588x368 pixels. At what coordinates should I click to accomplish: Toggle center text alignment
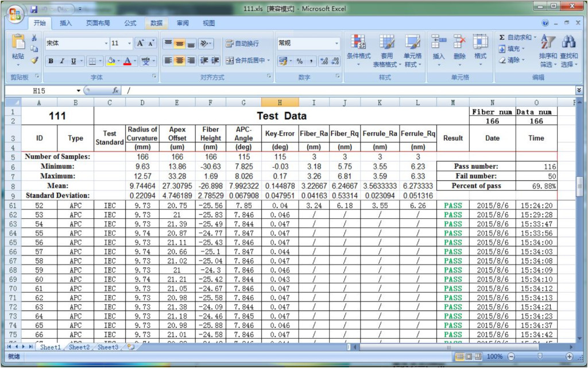(x=180, y=60)
